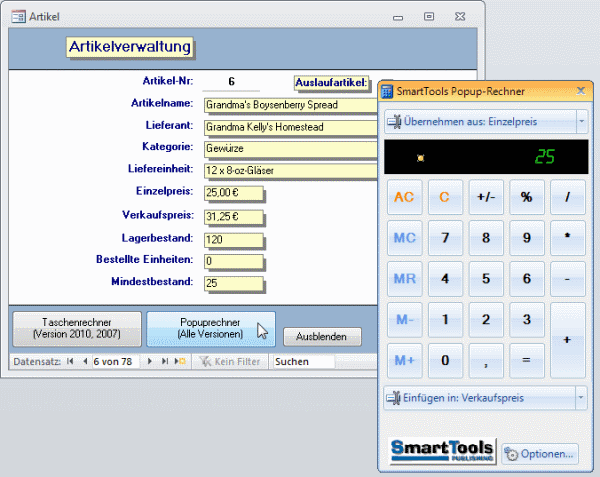Click the multiply asterisk key
Viewport: 600px width, 477px height.
pos(568,238)
